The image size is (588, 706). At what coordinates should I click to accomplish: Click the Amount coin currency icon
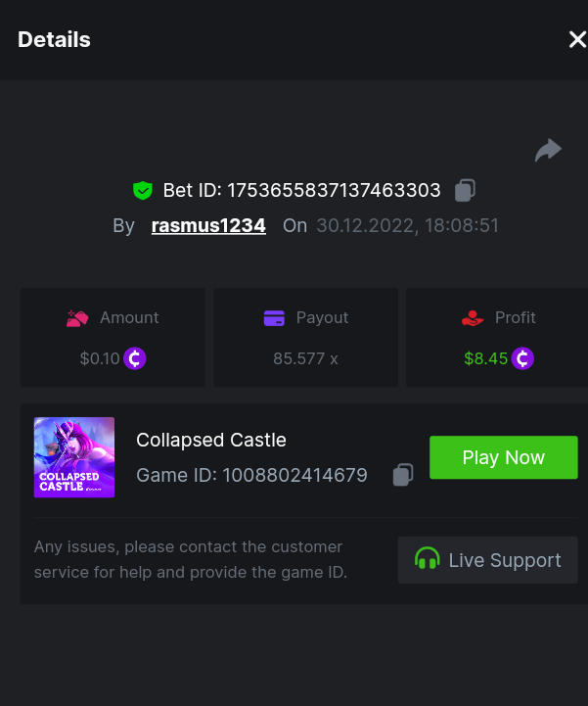pos(135,358)
